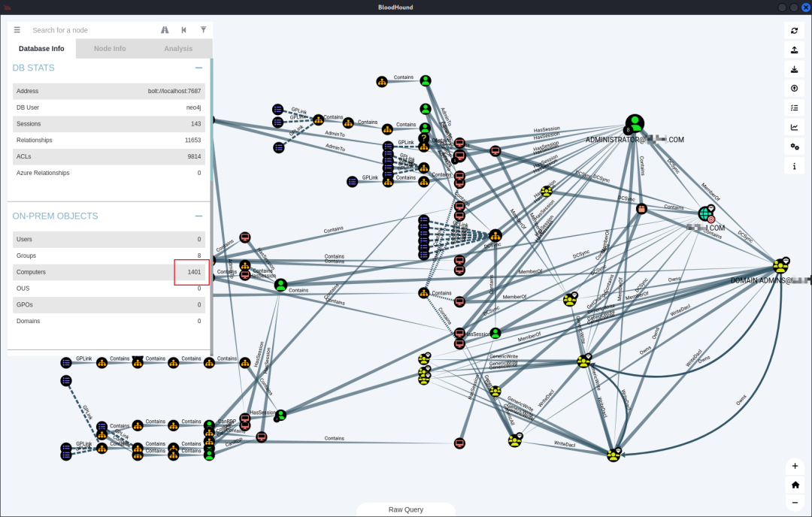Collapse the DB STATS section
Screen dimensions: 812x517
point(198,68)
